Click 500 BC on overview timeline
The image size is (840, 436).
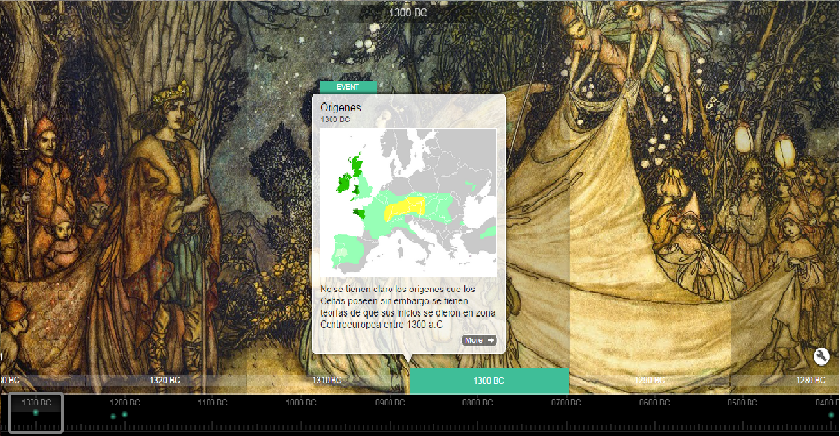coord(742,402)
